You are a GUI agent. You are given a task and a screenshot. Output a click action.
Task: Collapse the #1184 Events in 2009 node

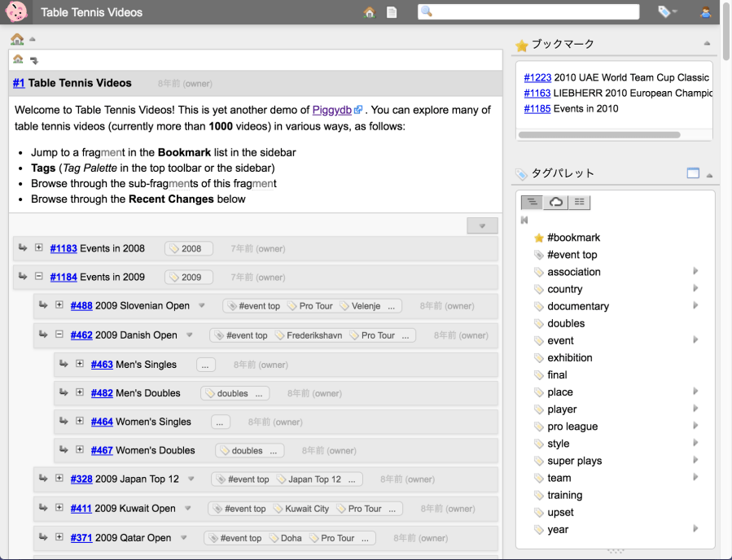click(x=39, y=277)
